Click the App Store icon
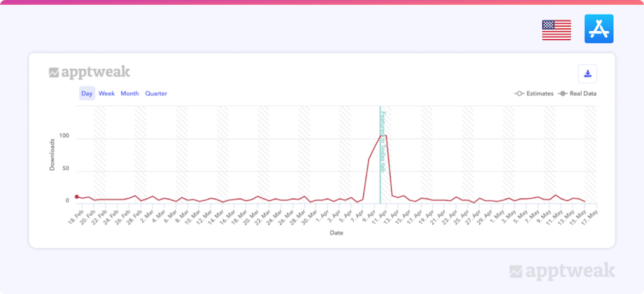The image size is (644, 294). [x=598, y=29]
